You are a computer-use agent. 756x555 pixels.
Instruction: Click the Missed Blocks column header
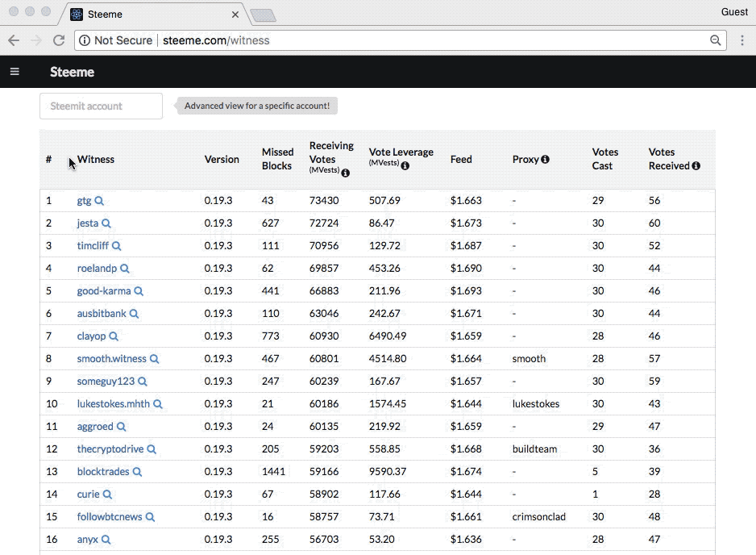coord(277,159)
